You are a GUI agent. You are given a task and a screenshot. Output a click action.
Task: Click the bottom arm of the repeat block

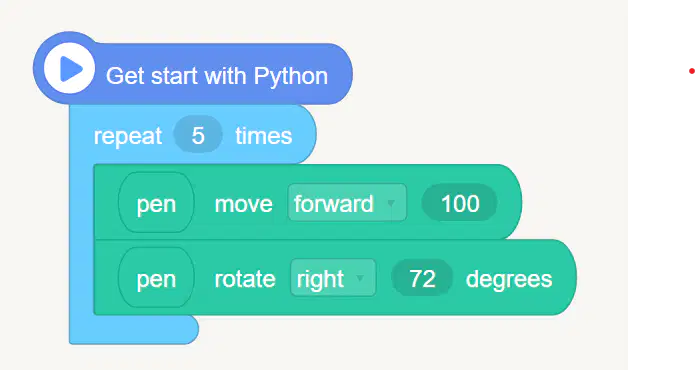(134, 329)
